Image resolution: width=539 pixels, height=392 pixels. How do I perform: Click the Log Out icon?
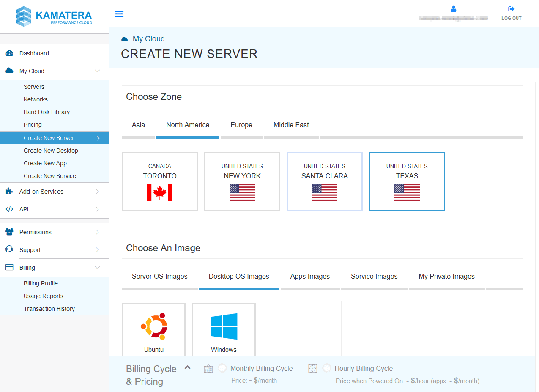(x=512, y=9)
